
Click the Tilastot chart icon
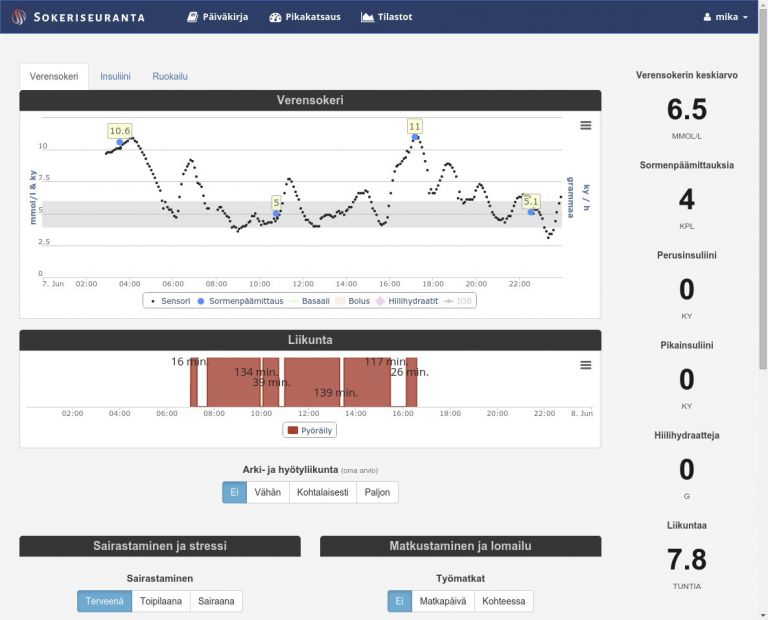pos(367,17)
